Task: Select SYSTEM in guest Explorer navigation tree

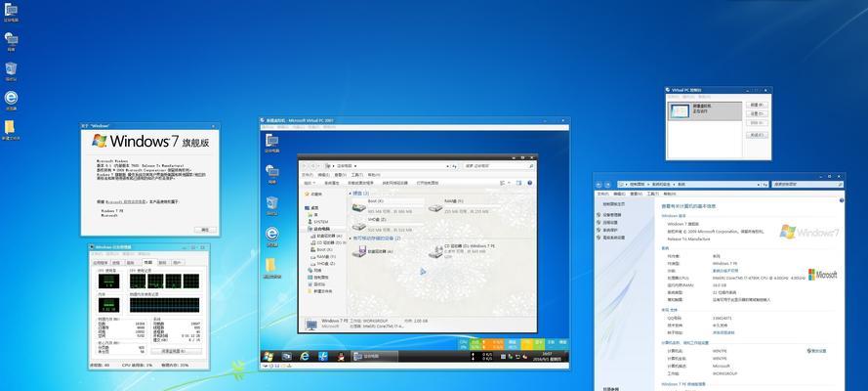Action: [320, 222]
